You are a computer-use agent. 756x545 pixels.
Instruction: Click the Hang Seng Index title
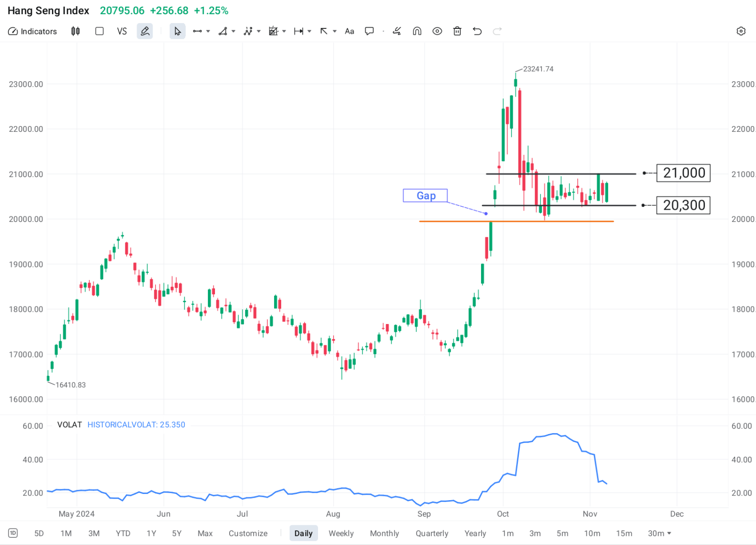pyautogui.click(x=48, y=10)
